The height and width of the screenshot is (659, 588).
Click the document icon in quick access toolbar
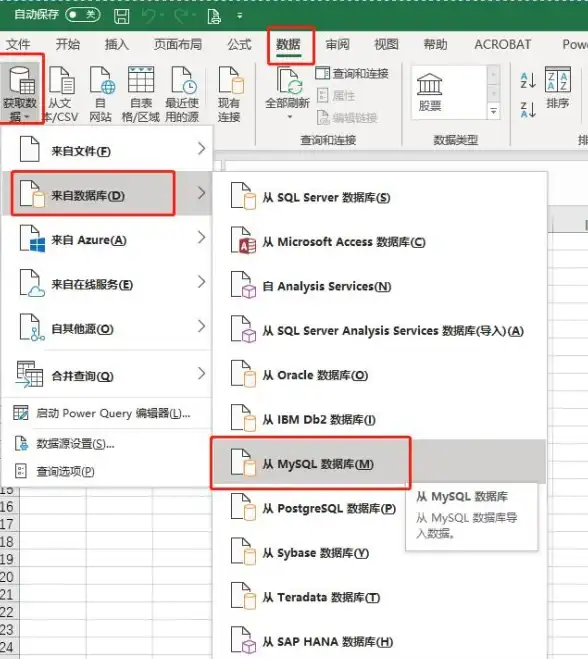[x=214, y=16]
